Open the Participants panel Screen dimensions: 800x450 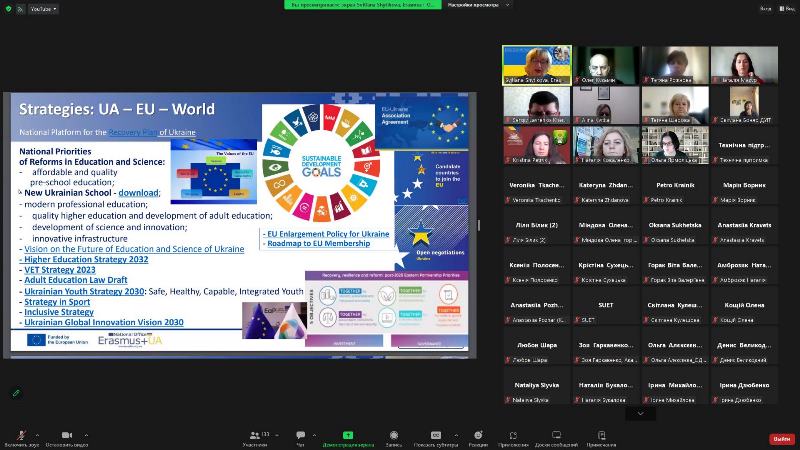(x=255, y=438)
